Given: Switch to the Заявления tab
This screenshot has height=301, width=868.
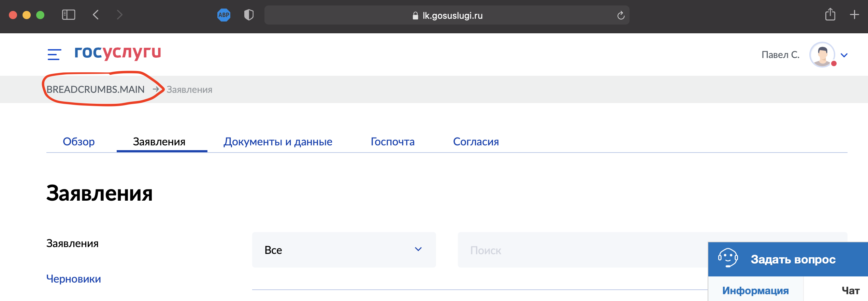Looking at the screenshot, I should coord(159,142).
